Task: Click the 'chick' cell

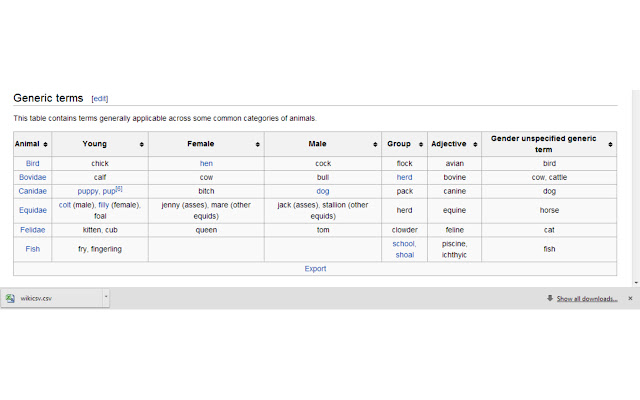Action: (100, 163)
